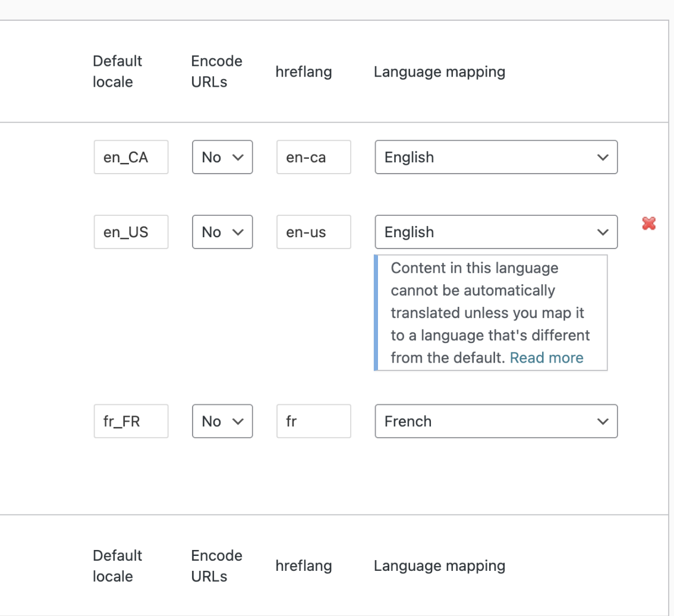The height and width of the screenshot is (616, 674).
Task: Click Language mapping label in table footer
Action: pos(439,565)
